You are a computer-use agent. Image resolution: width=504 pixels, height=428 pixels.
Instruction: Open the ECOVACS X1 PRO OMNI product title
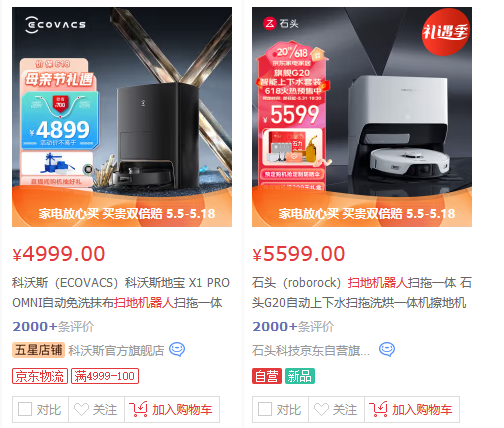pos(121,293)
